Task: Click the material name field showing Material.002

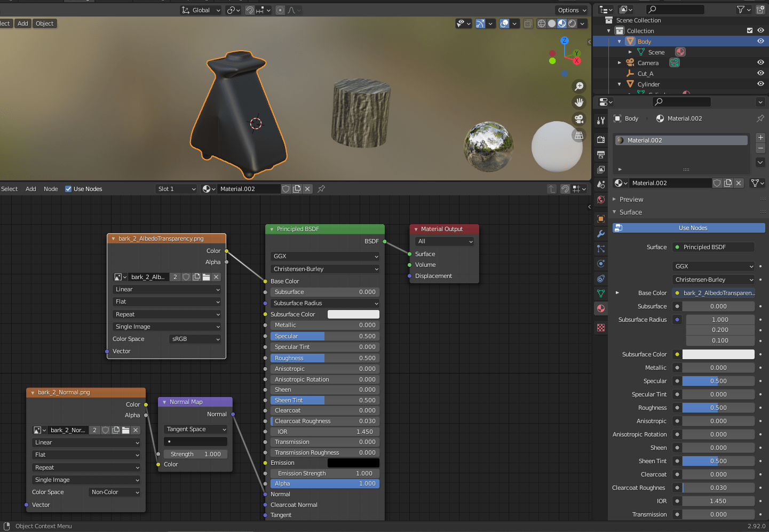Action: (x=670, y=182)
